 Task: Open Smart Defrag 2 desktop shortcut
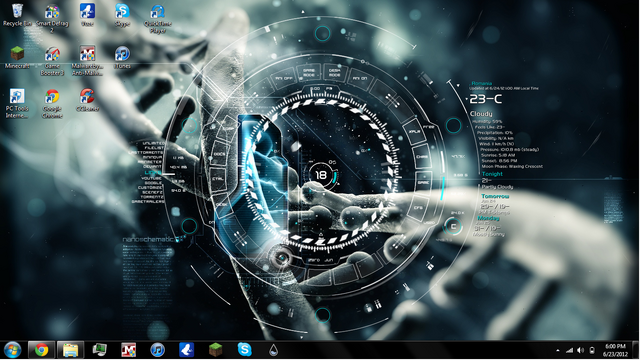pos(52,18)
